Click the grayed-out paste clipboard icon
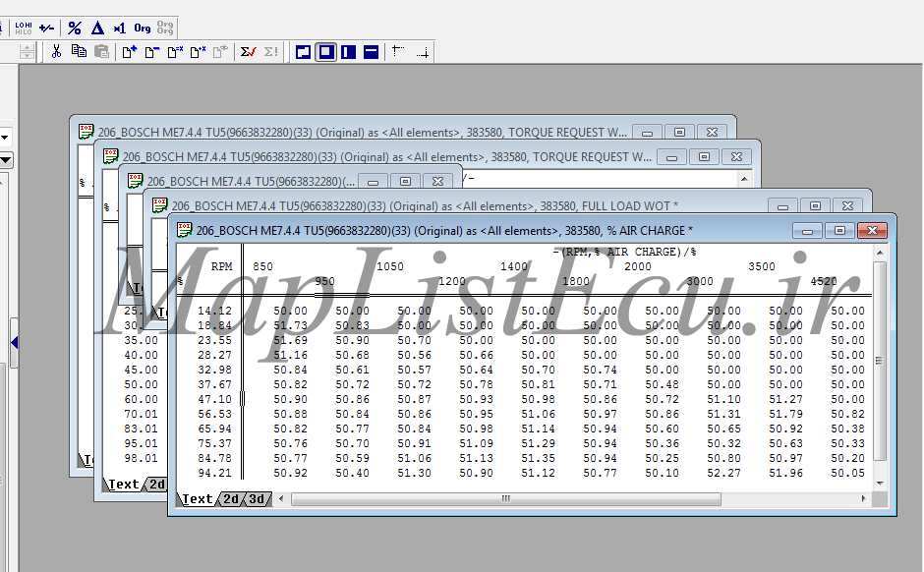924x572 pixels. click(101, 52)
